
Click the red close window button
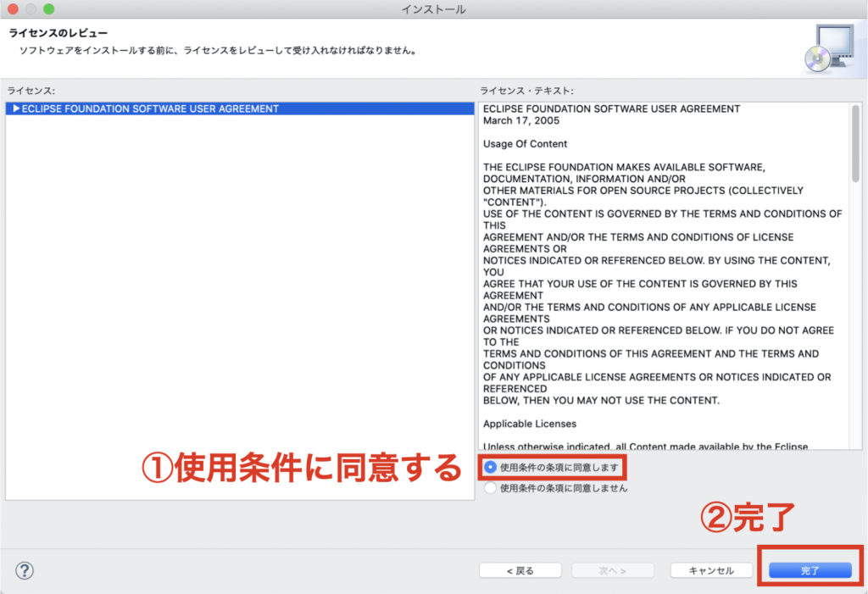tap(14, 8)
